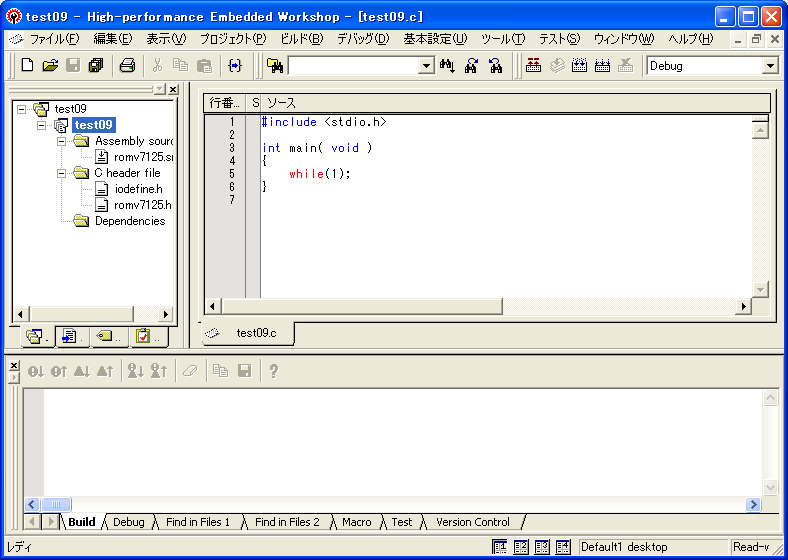Open the デバッグ(D) menu

362,39
